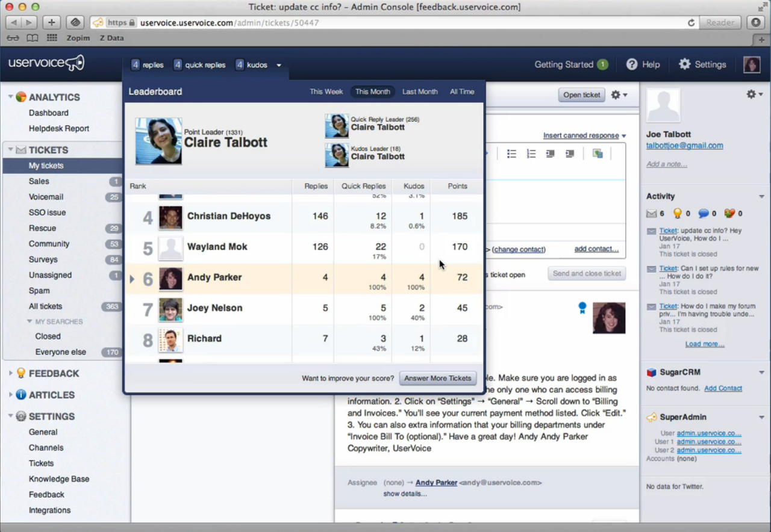This screenshot has width=771, height=532.
Task: Click the uservoice megaphone logo
Action: 45,63
